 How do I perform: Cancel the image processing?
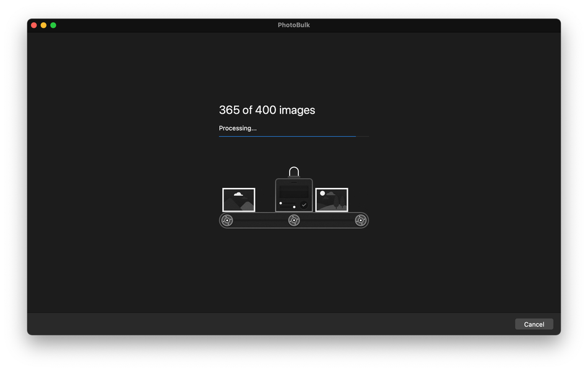pos(534,324)
